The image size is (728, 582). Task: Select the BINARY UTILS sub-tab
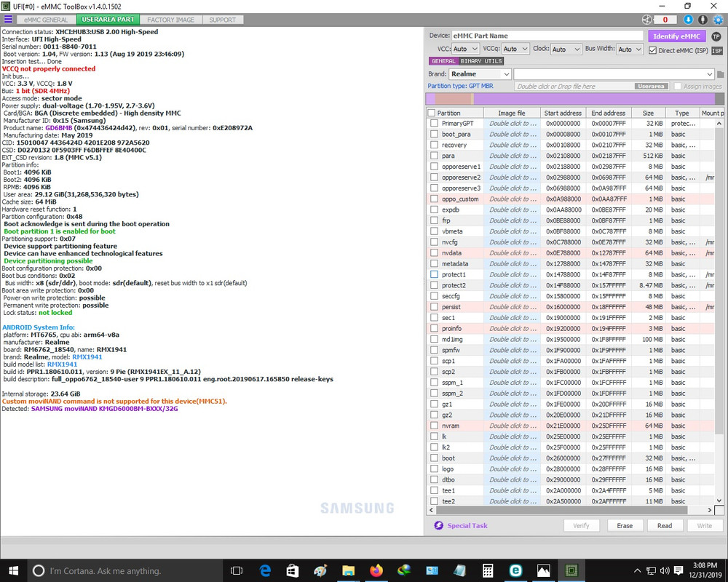coord(481,61)
